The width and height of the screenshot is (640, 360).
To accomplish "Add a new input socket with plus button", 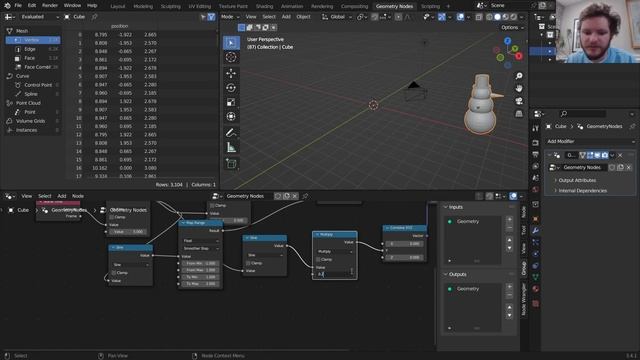I will 509,220.
